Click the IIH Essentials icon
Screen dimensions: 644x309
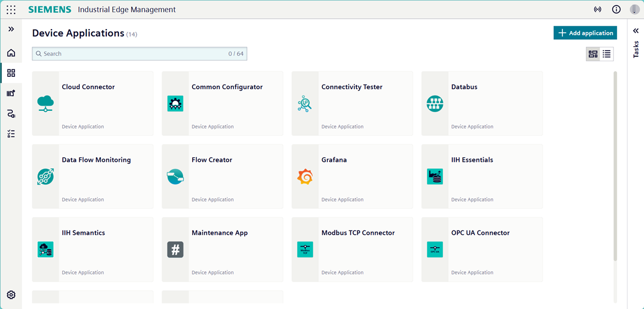[x=435, y=177]
